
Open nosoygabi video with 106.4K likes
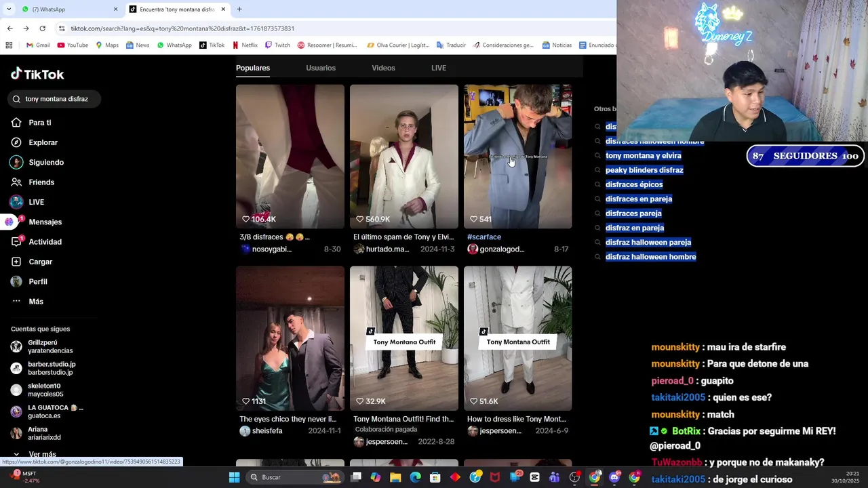click(x=290, y=157)
